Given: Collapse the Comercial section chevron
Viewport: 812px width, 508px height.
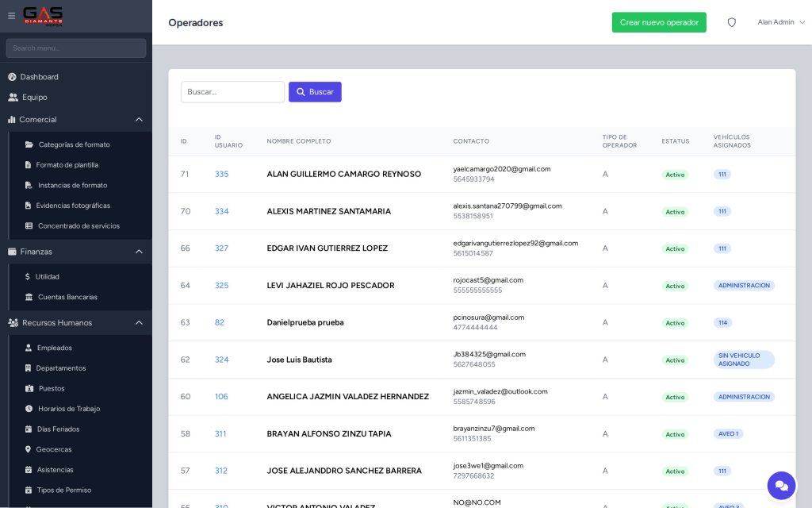Looking at the screenshot, I should 139,119.
